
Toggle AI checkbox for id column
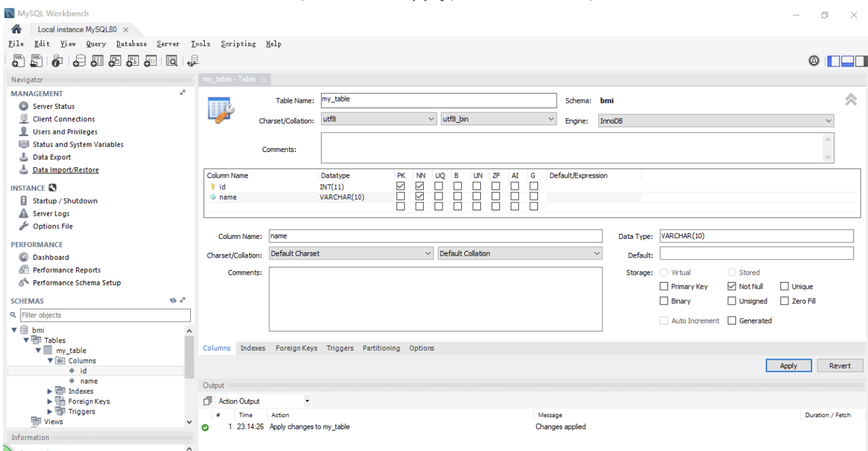515,186
